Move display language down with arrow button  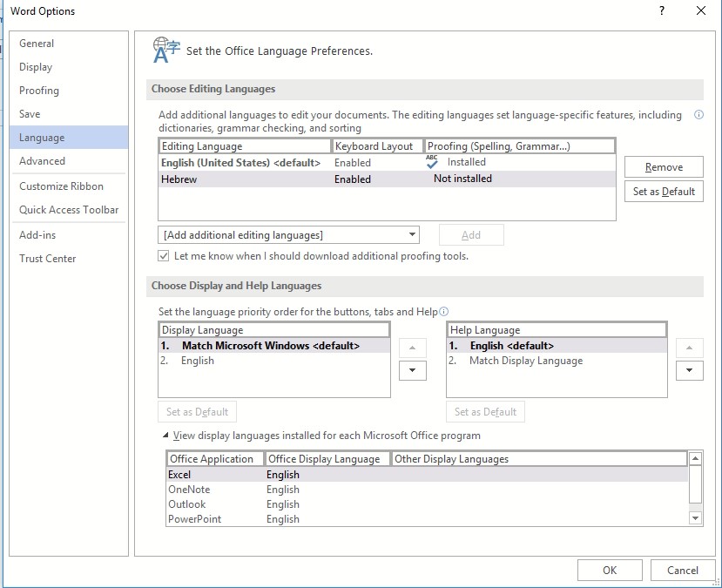(x=412, y=370)
